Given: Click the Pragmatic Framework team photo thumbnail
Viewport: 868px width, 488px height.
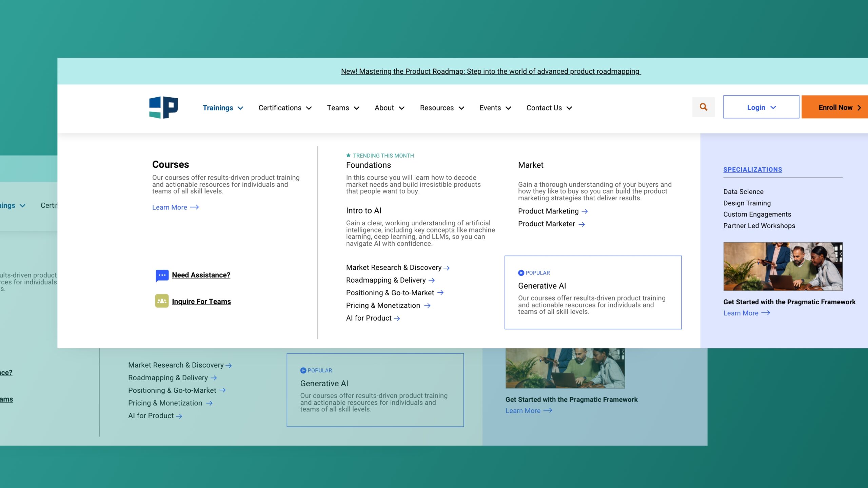Looking at the screenshot, I should [x=783, y=266].
